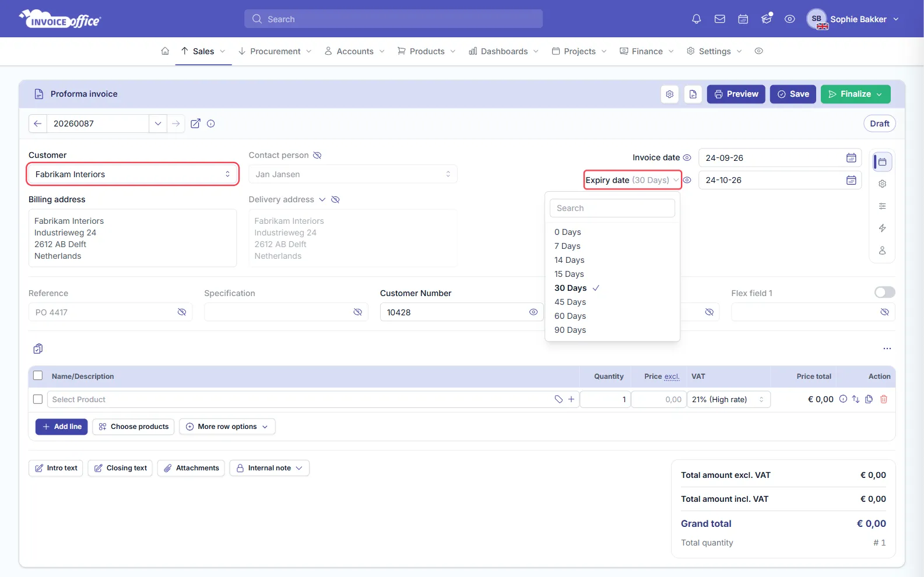Viewport: 924px width, 577px height.
Task: Open the Dashboards menu
Action: click(504, 51)
